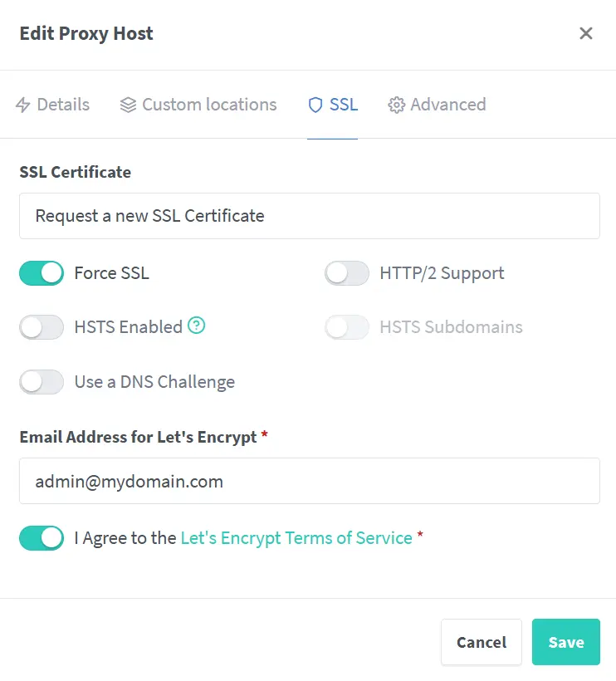The height and width of the screenshot is (681, 616).
Task: Click the Let's Encrypt email address field
Action: (x=309, y=481)
